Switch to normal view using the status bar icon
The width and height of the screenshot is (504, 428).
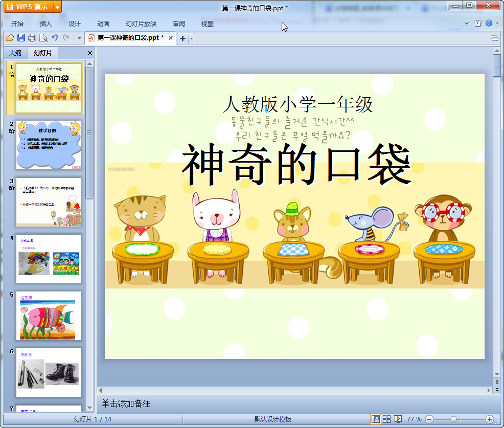point(375,419)
